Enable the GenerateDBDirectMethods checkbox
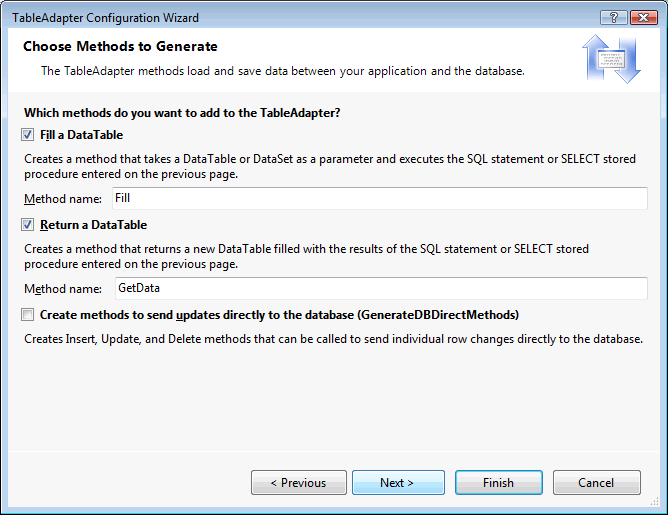This screenshot has width=668, height=515. click(x=27, y=314)
